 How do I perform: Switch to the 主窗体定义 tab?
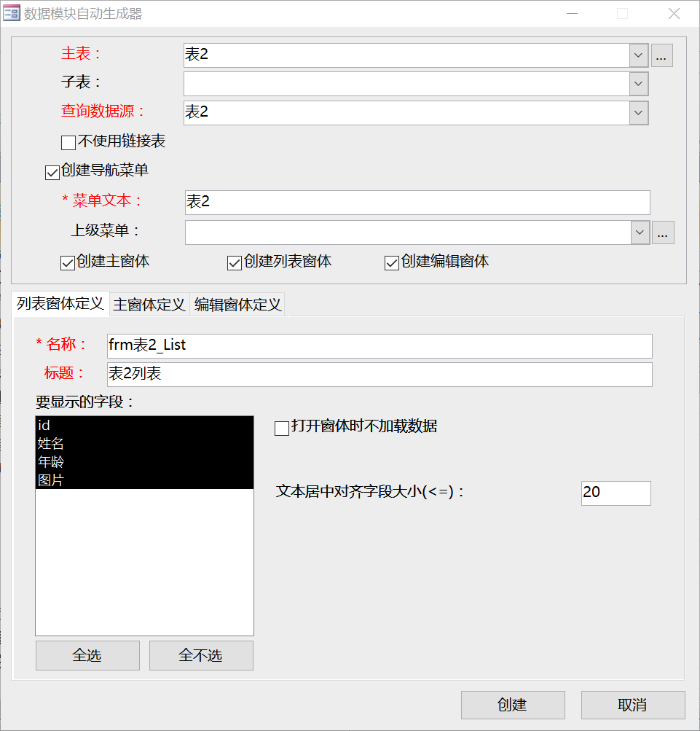[149, 305]
